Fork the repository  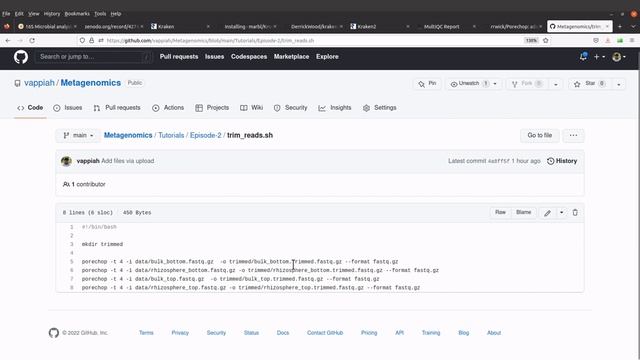tap(527, 84)
